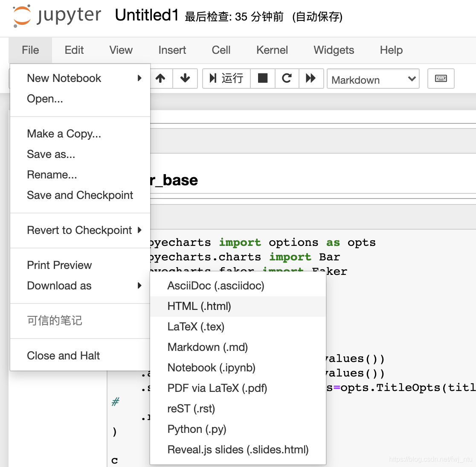Image resolution: width=476 pixels, height=467 pixels.
Task: Open the Markdown cell type dropdown
Action: tap(373, 79)
